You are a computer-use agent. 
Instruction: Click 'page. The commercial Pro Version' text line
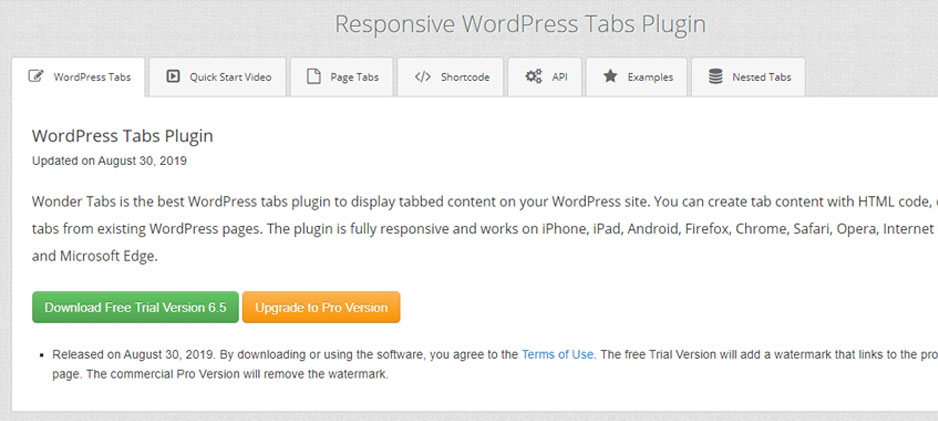[221, 376]
